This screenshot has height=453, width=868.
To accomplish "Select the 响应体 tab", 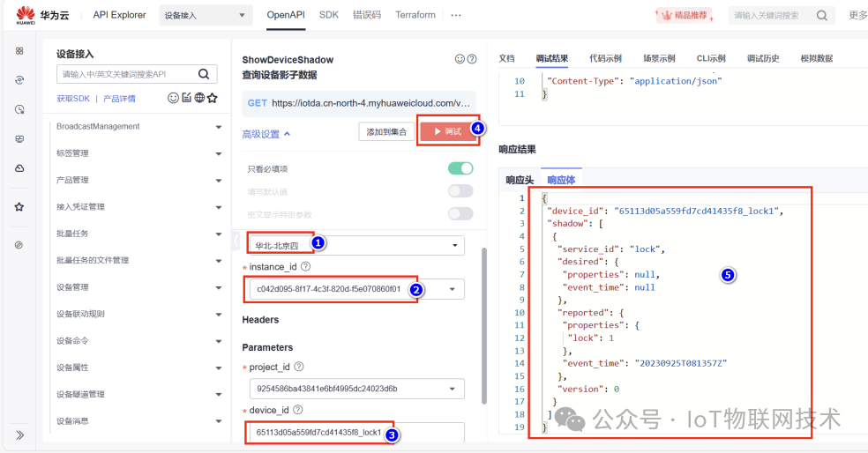I will tap(561, 180).
